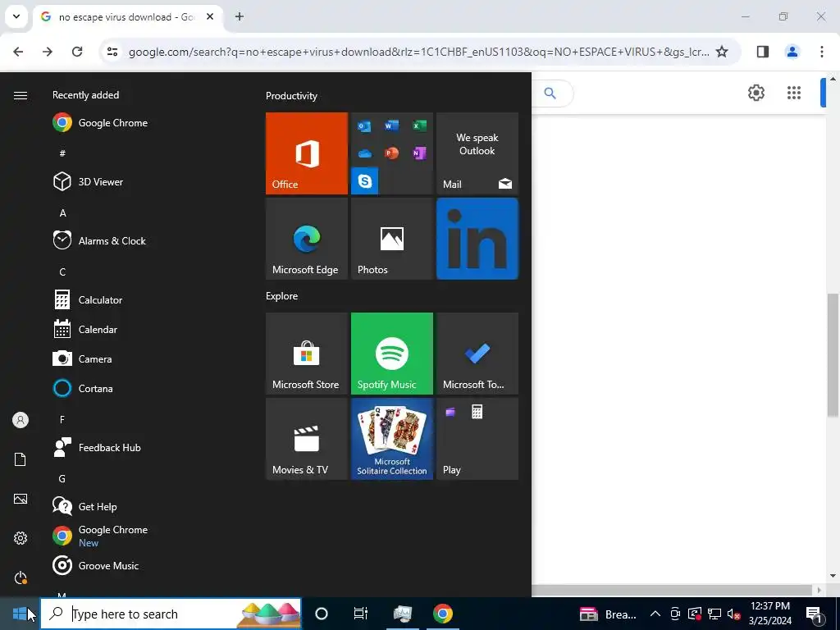
Task: Open Brea... news widget on taskbar
Action: coord(608,614)
